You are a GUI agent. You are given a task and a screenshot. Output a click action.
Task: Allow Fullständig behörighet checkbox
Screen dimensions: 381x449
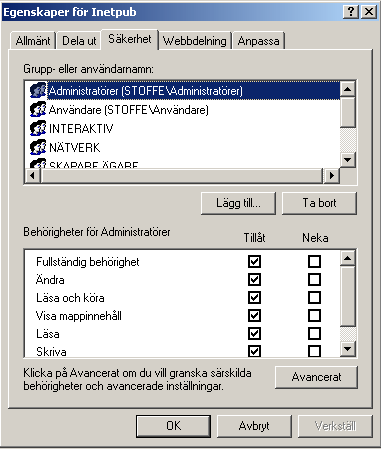pos(254,261)
